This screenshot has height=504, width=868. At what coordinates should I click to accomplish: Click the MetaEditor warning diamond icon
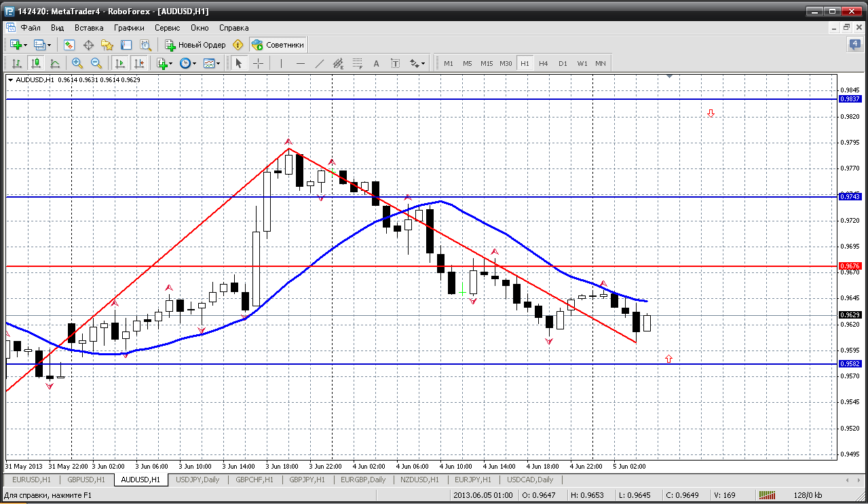pyautogui.click(x=238, y=45)
